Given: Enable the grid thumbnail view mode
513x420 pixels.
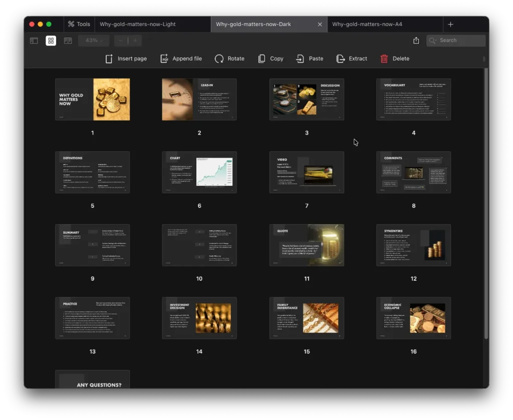Looking at the screenshot, I should click(51, 40).
